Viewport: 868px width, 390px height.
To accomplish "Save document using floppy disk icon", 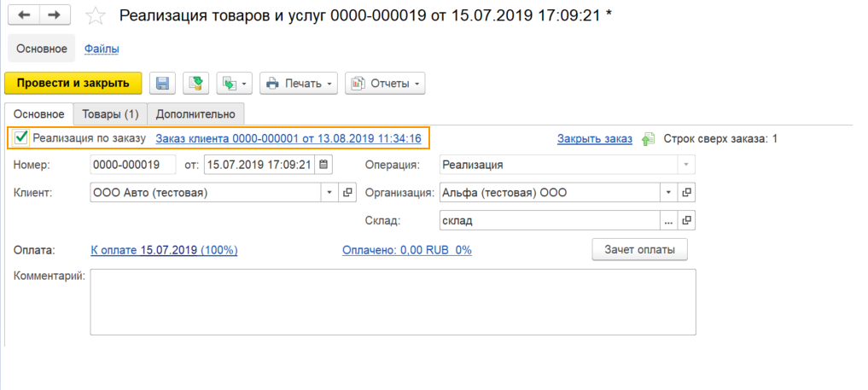I will tap(162, 83).
